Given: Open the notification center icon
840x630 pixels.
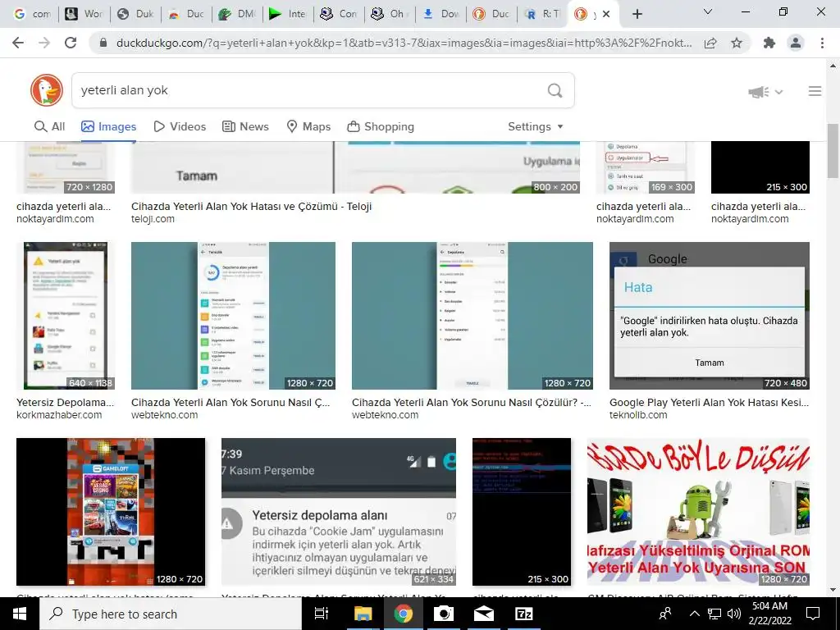Looking at the screenshot, I should tap(813, 614).
